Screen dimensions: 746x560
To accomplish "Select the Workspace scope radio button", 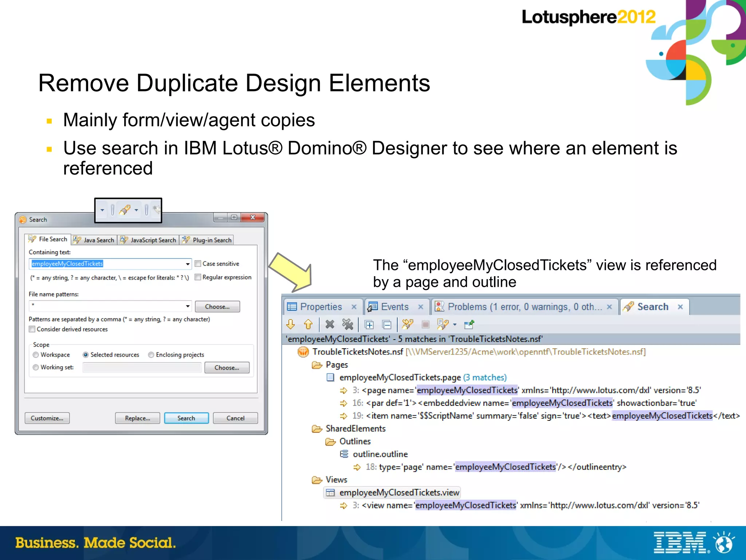I will [36, 355].
